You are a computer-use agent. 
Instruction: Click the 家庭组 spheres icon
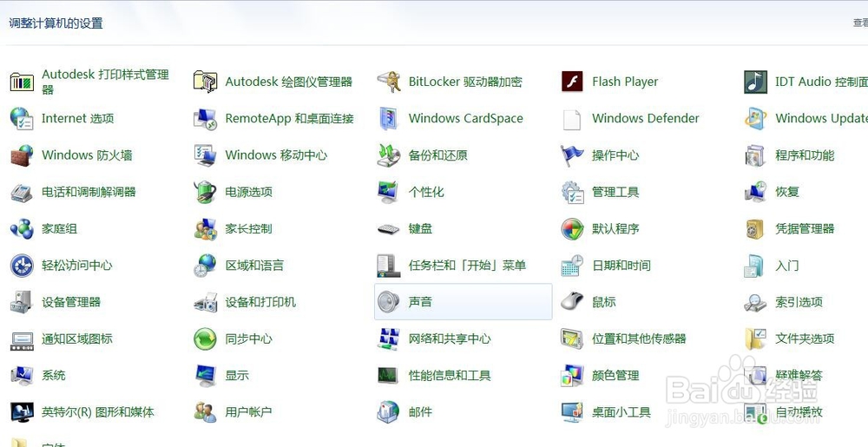click(x=23, y=228)
